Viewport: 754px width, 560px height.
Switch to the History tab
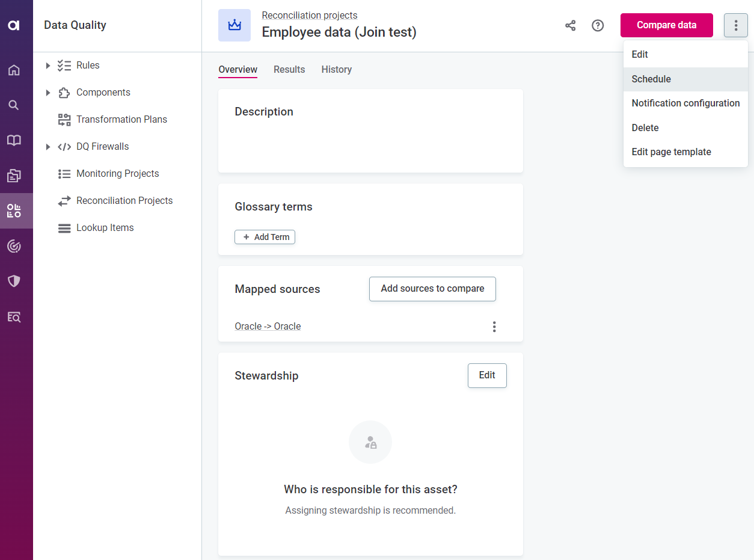click(x=337, y=70)
